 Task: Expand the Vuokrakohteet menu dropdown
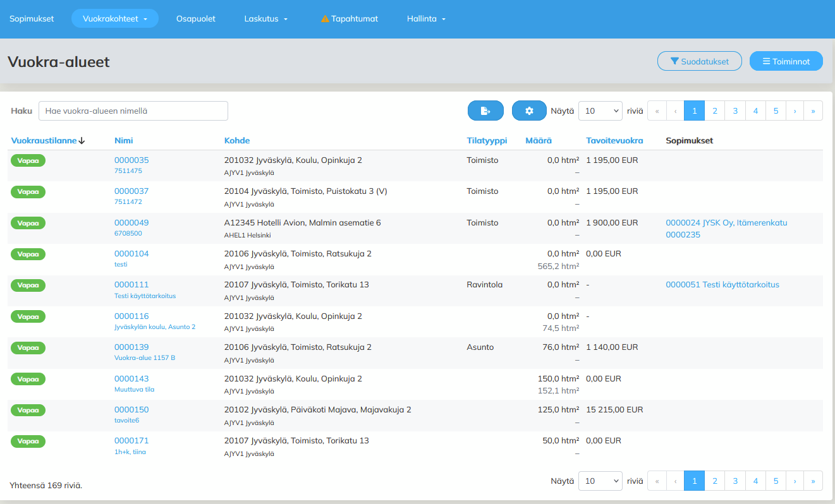click(x=114, y=19)
